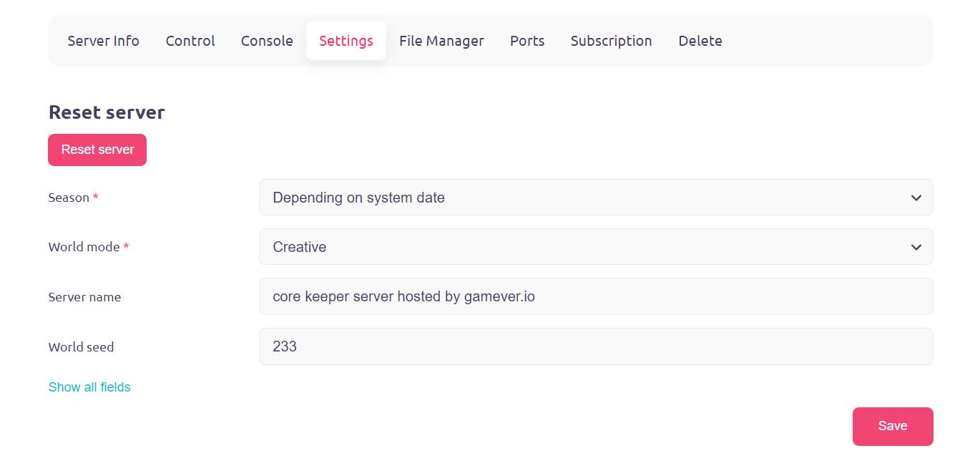Click the Server name input field
The height and width of the screenshot is (476, 980).
coord(596,296)
